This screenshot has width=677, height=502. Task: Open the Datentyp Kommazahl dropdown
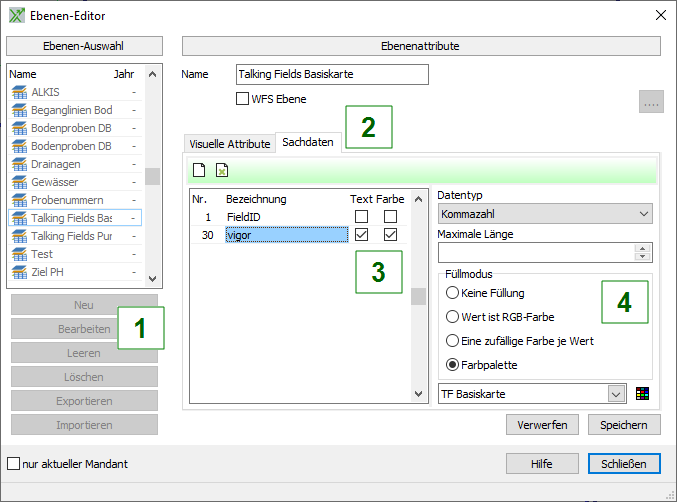(x=545, y=213)
